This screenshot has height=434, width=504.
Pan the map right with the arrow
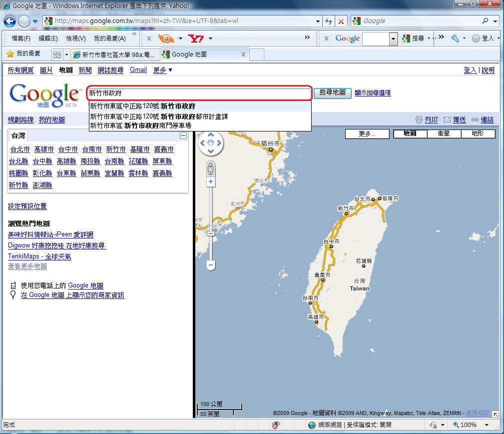coord(219,143)
